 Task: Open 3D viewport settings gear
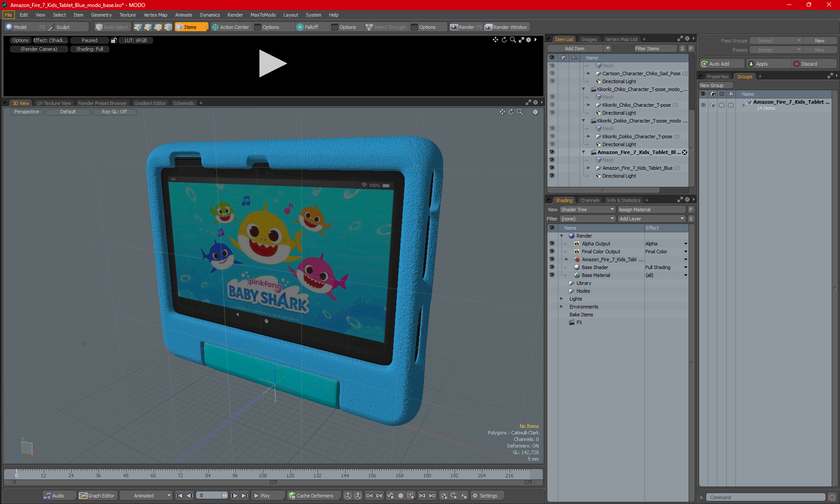point(535,112)
